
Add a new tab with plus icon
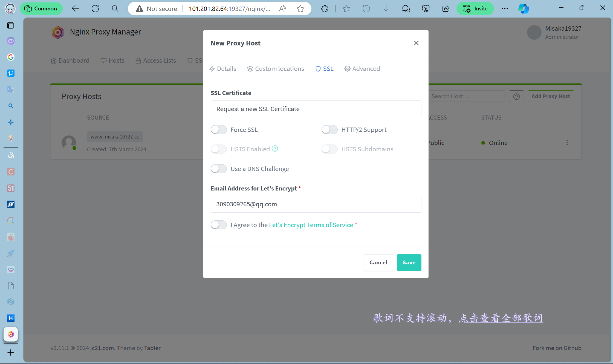pyautogui.click(x=11, y=353)
